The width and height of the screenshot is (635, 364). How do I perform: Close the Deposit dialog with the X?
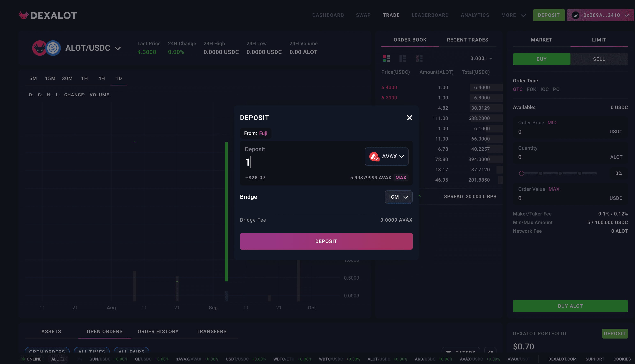(x=409, y=118)
